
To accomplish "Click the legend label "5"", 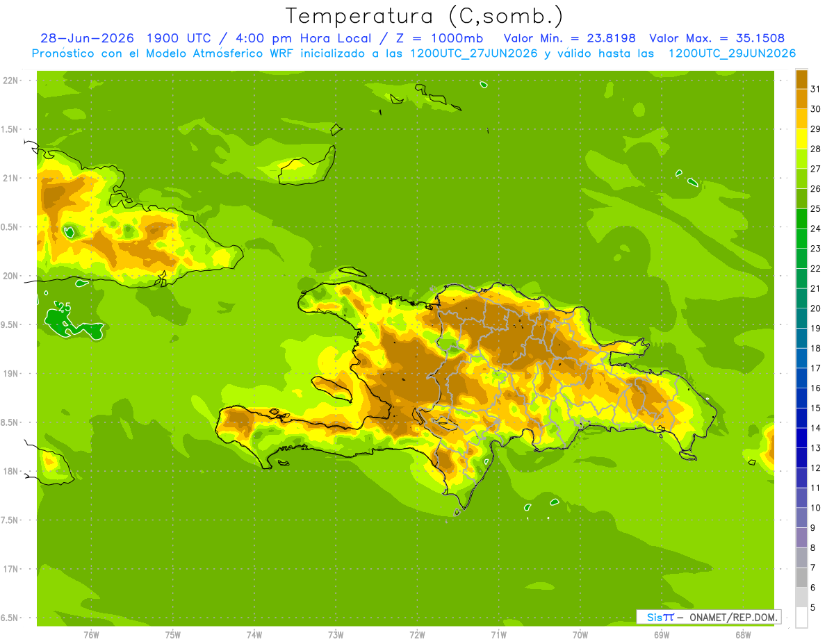I will (x=813, y=608).
